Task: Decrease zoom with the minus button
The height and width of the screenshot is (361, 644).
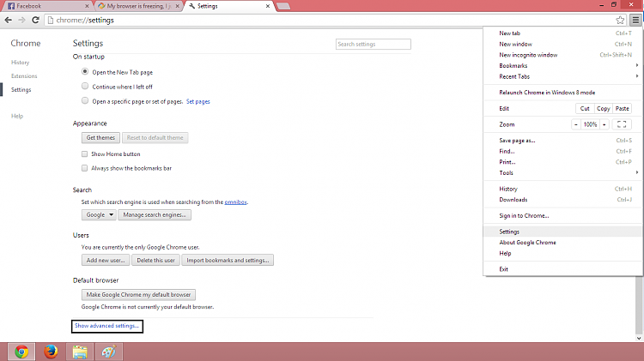Action: pyautogui.click(x=576, y=124)
